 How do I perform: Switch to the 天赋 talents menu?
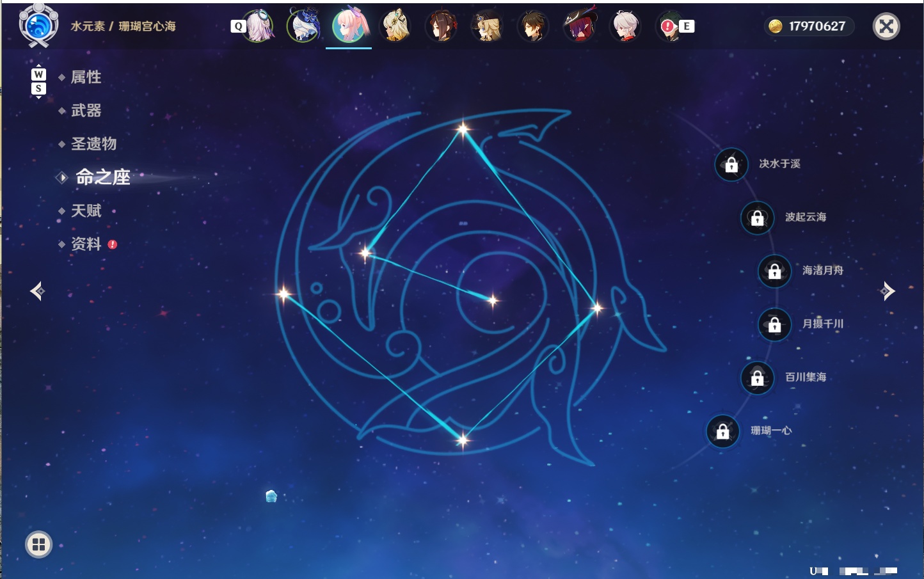coord(86,210)
